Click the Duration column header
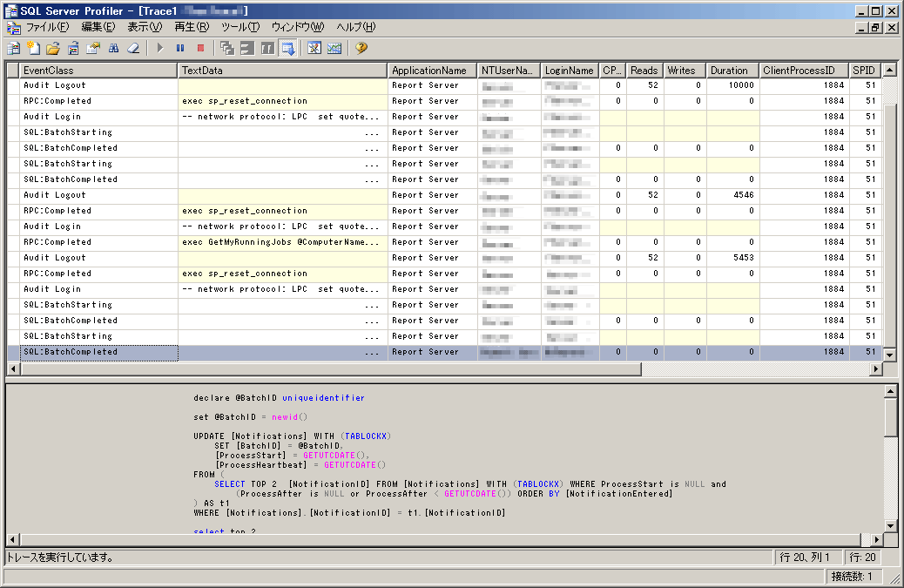This screenshot has width=904, height=588. [x=732, y=71]
